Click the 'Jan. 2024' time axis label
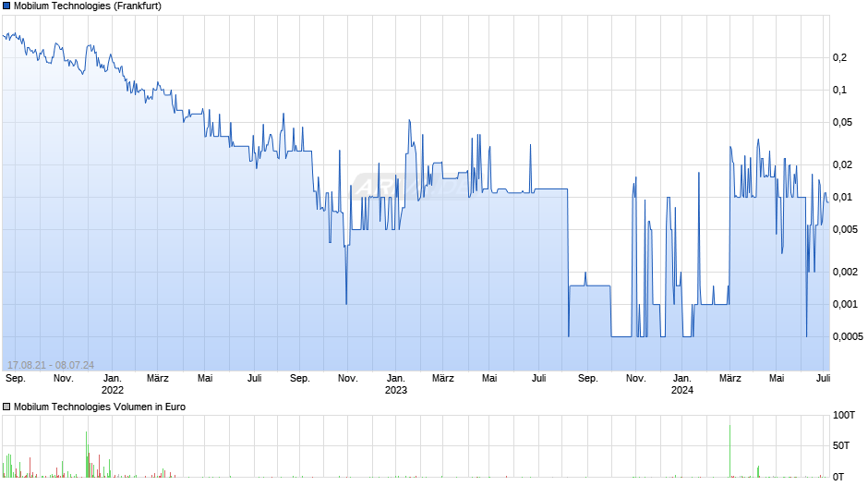Viewport: 868px width, 486px height. tap(682, 384)
